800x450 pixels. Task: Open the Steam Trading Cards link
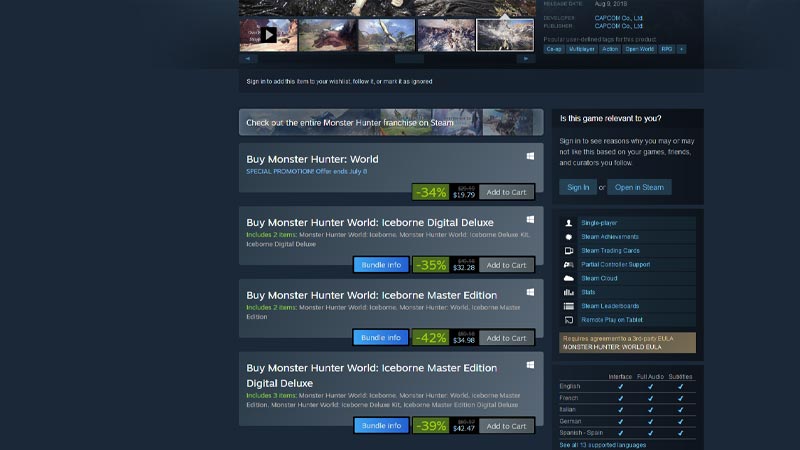tap(610, 251)
